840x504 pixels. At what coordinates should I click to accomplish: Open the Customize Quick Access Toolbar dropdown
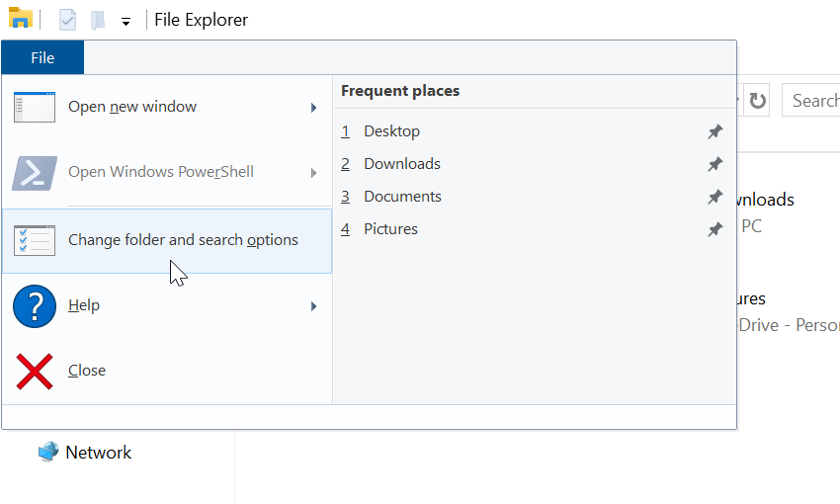(126, 22)
